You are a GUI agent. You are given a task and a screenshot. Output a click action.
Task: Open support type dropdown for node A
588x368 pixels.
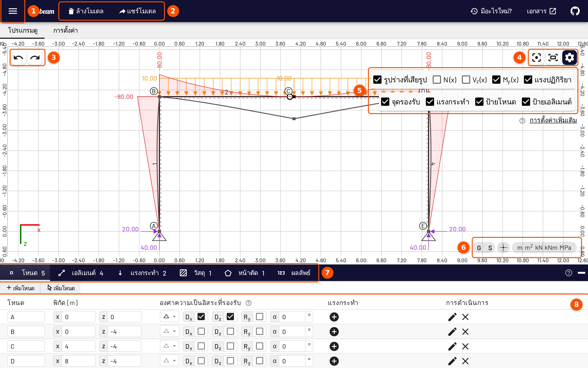pyautogui.click(x=169, y=317)
